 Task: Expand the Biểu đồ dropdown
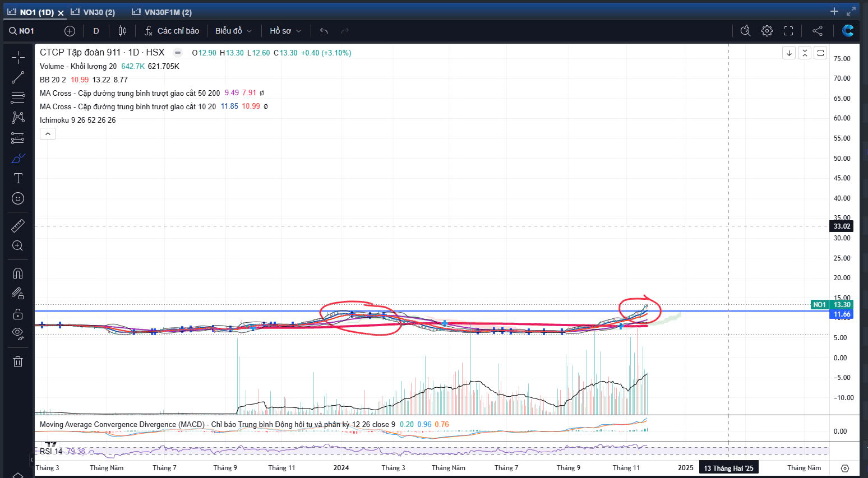pyautogui.click(x=233, y=31)
